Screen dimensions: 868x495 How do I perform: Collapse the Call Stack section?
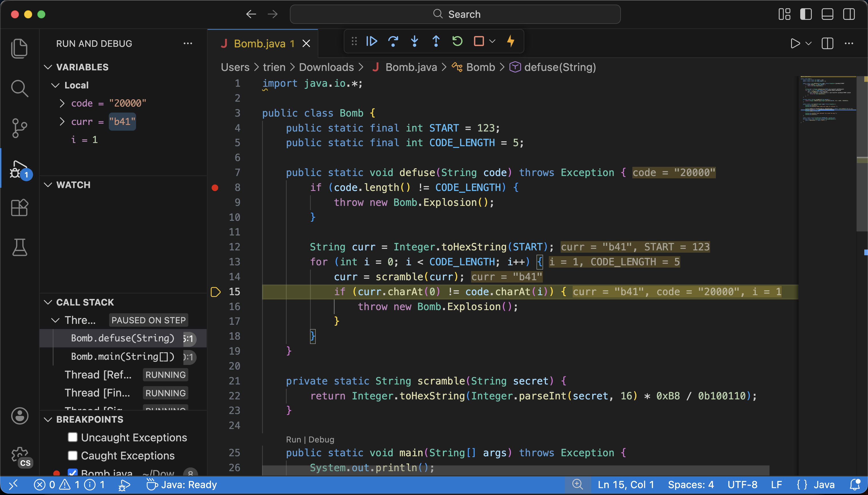click(48, 302)
